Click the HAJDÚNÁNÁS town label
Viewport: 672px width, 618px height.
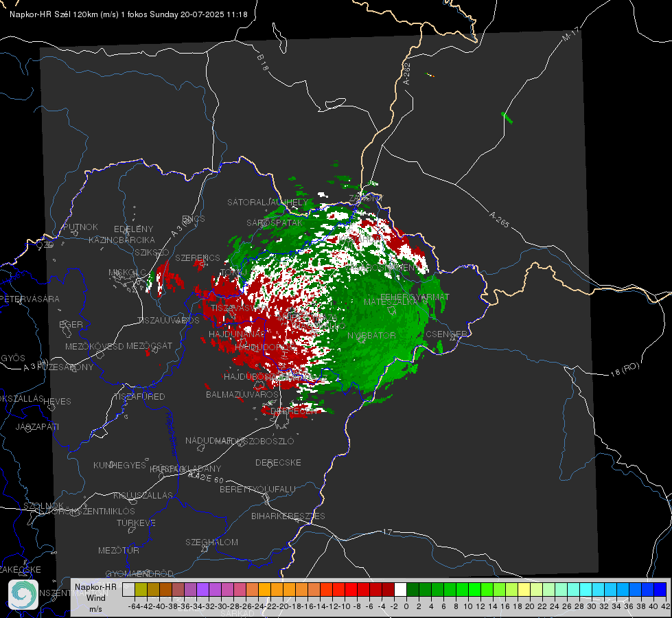[x=237, y=334]
